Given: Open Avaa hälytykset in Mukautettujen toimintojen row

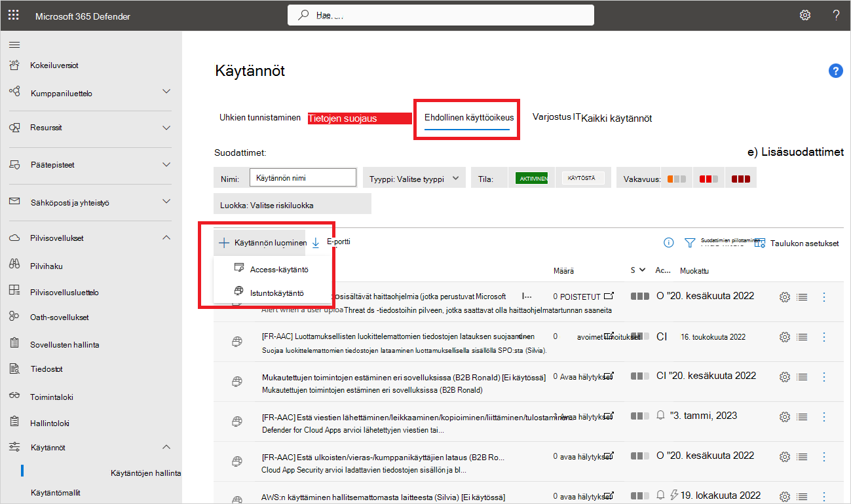Looking at the screenshot, I should point(587,376).
